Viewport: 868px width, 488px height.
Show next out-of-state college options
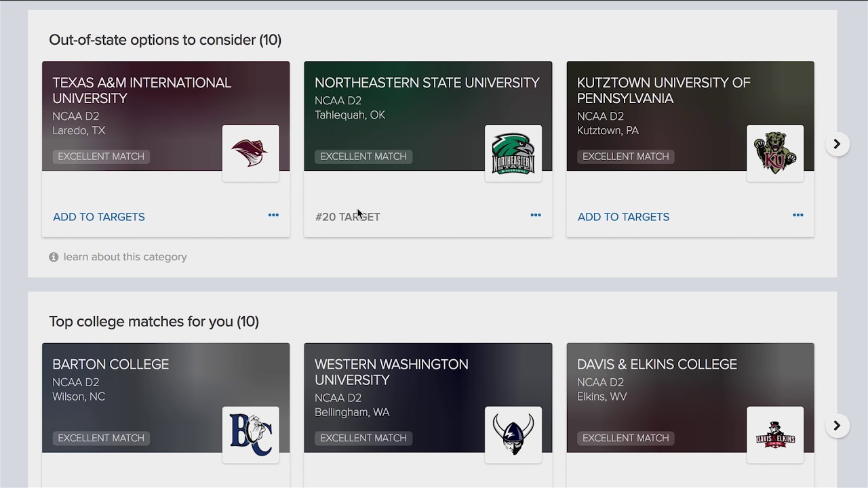click(x=837, y=144)
